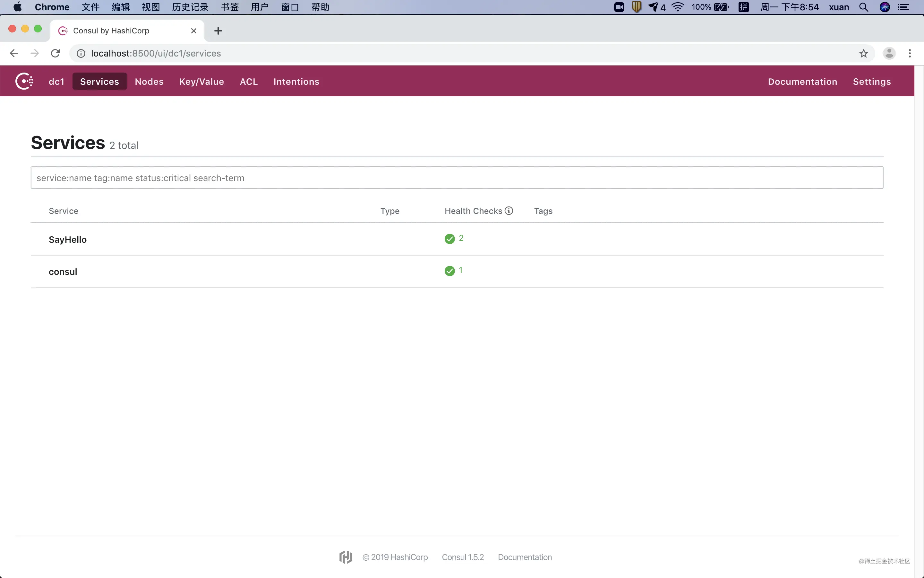This screenshot has width=924, height=578.
Task: Open the footer Documentation link
Action: (525, 557)
